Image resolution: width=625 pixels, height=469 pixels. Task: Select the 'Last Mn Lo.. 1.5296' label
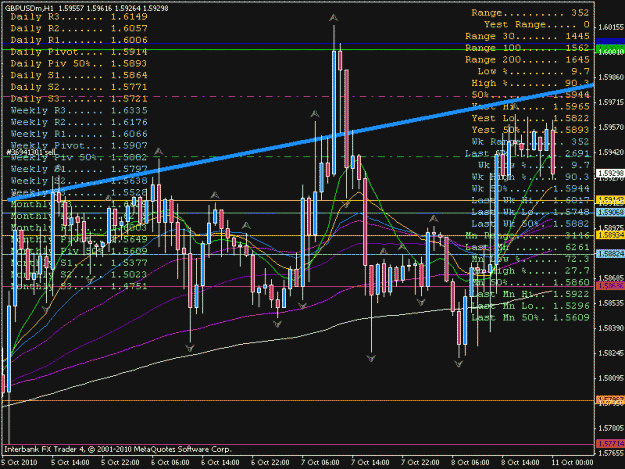coord(531,306)
